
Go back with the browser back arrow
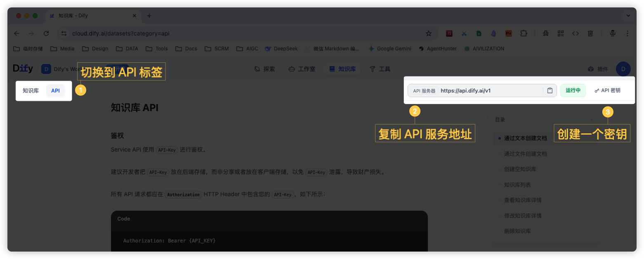click(17, 33)
